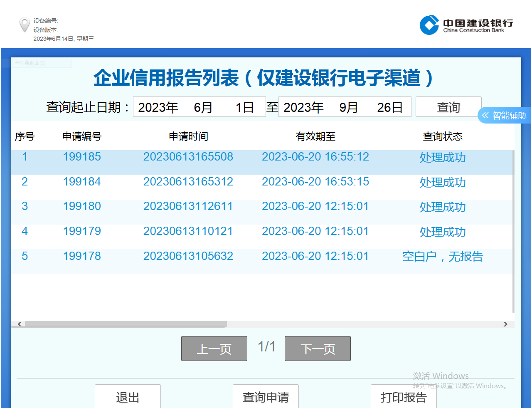Image resolution: width=532 pixels, height=408 pixels.
Task: Click the horizontal scrollbar thumb
Action: coord(125,324)
